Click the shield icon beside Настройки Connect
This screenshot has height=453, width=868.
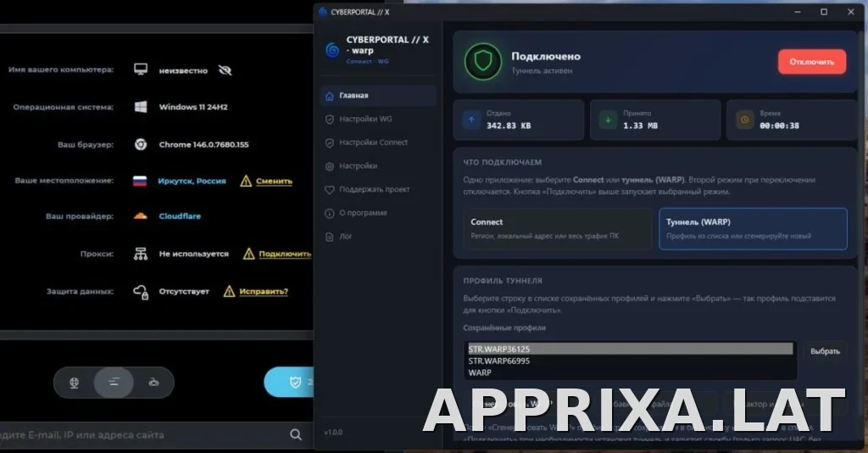click(330, 143)
